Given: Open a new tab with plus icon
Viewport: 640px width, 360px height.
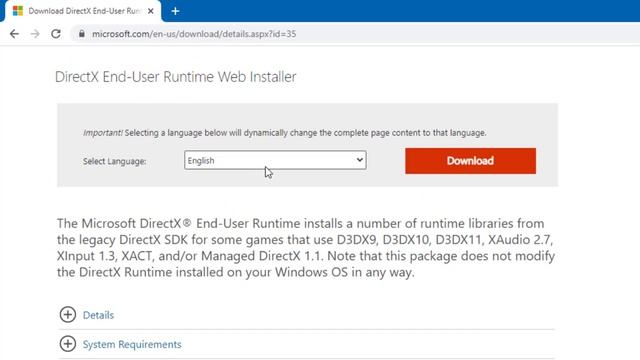Looking at the screenshot, I should 176,11.
